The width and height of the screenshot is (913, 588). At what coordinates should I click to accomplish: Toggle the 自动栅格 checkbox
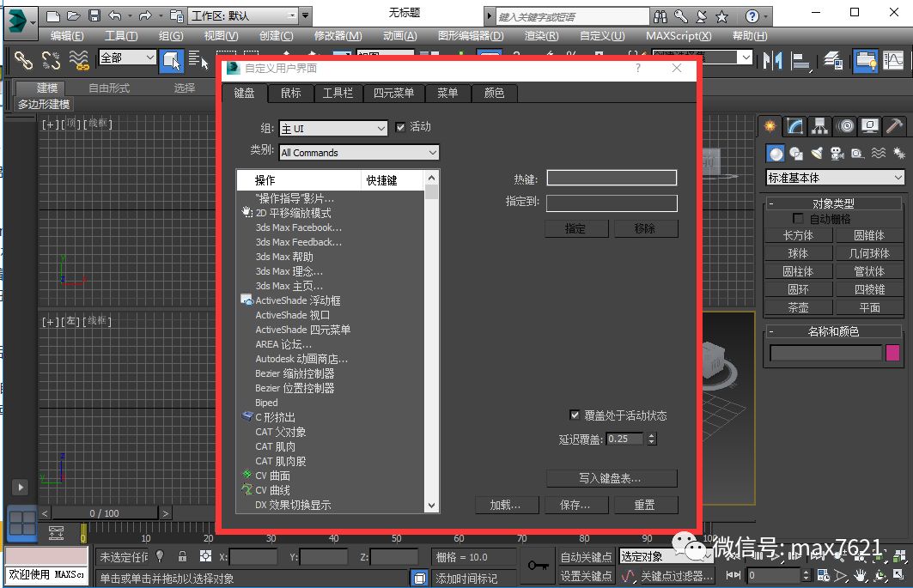click(x=798, y=218)
